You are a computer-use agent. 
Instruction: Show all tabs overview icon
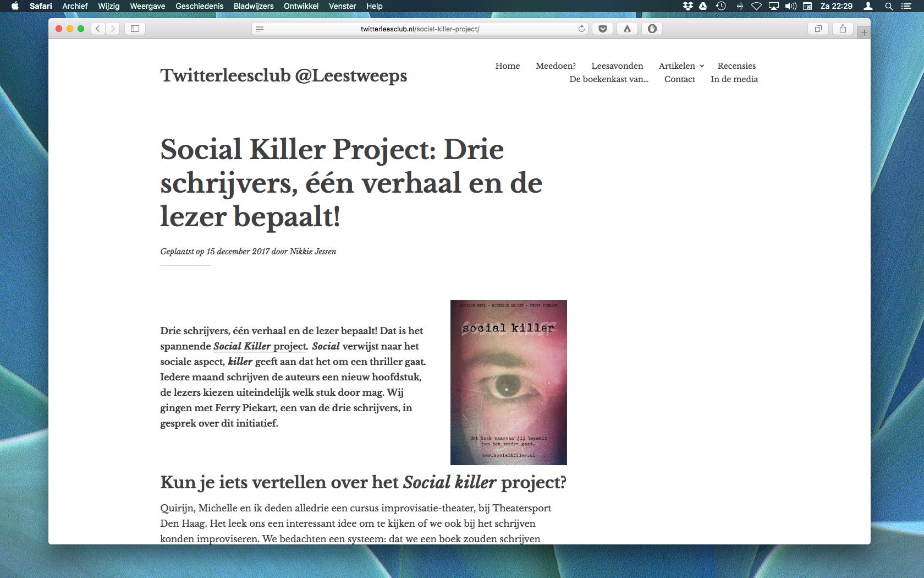[x=818, y=29]
